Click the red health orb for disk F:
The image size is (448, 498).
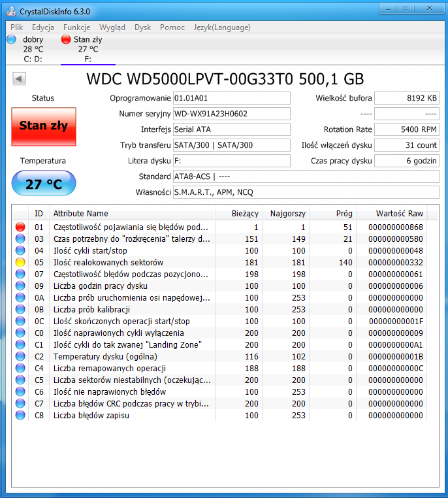pos(66,39)
